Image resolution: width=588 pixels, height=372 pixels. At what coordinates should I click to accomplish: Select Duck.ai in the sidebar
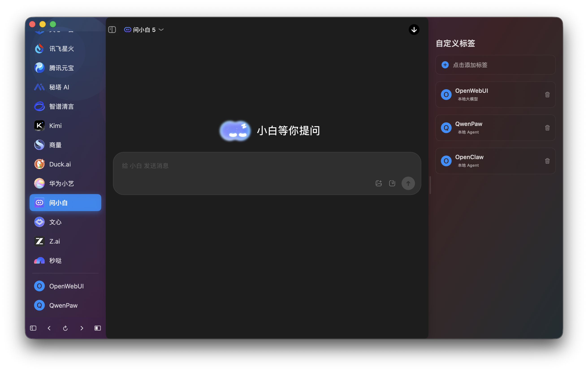(65, 164)
